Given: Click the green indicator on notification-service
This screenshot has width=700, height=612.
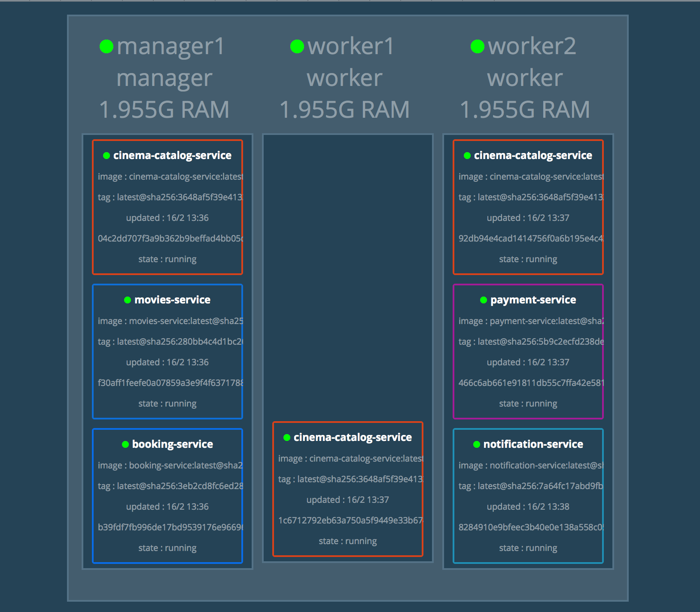Looking at the screenshot, I should [x=476, y=444].
